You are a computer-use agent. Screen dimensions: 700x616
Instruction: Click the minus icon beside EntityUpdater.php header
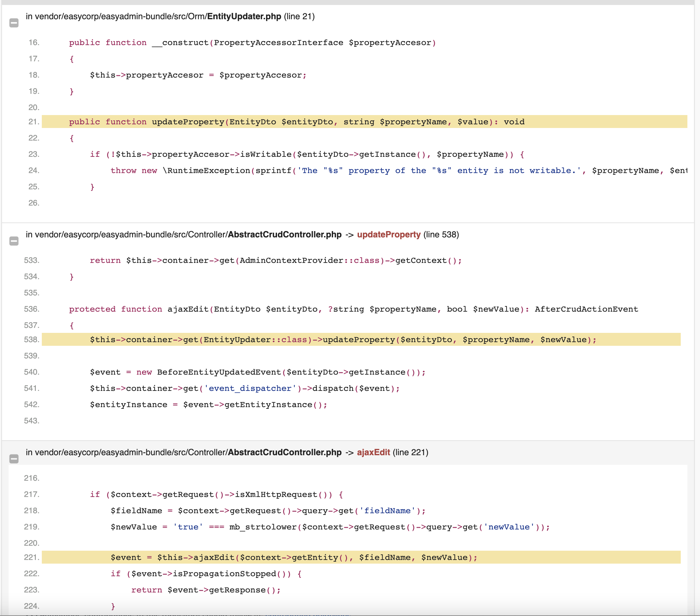tap(14, 23)
